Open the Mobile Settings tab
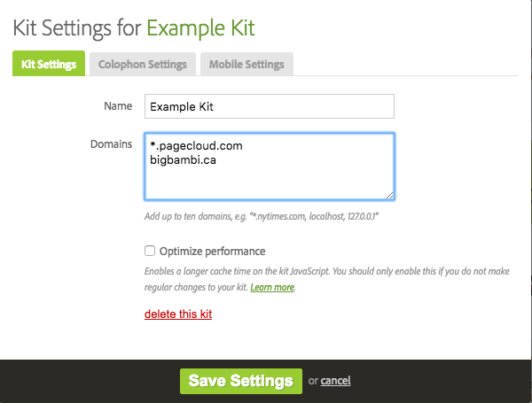The height and width of the screenshot is (403, 532). (246, 65)
